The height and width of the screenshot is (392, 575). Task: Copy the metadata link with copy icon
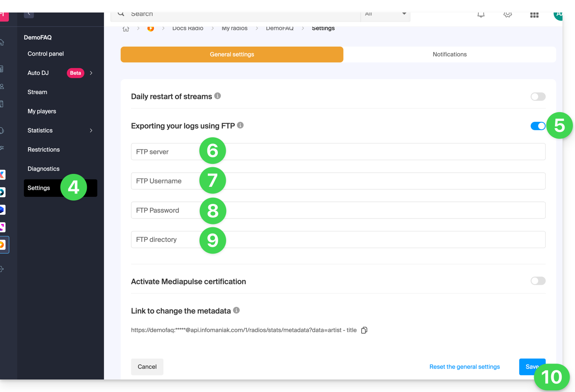point(364,330)
